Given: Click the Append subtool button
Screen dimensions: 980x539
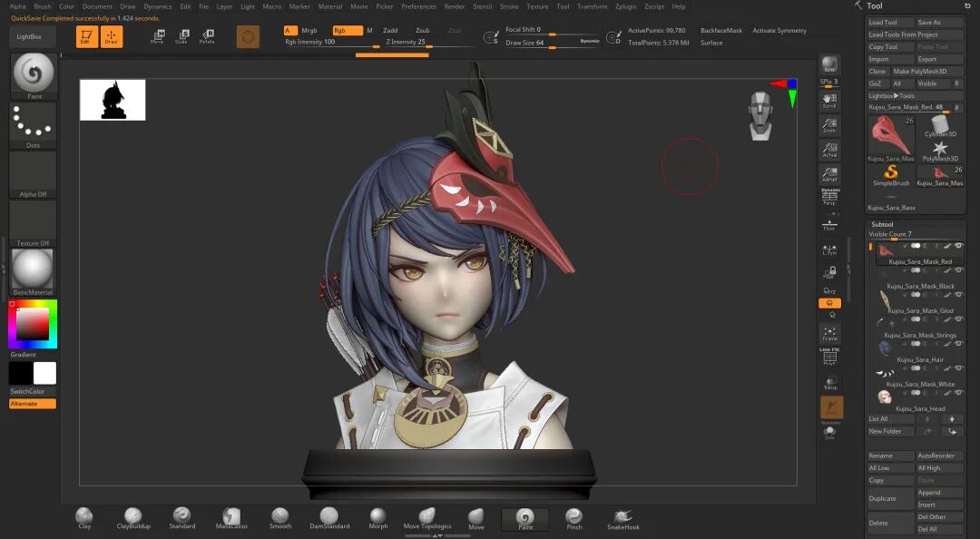Looking at the screenshot, I should 939,493.
